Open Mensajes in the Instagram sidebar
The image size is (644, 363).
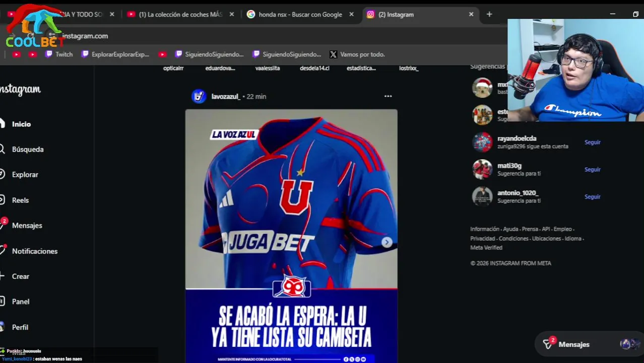tap(27, 225)
